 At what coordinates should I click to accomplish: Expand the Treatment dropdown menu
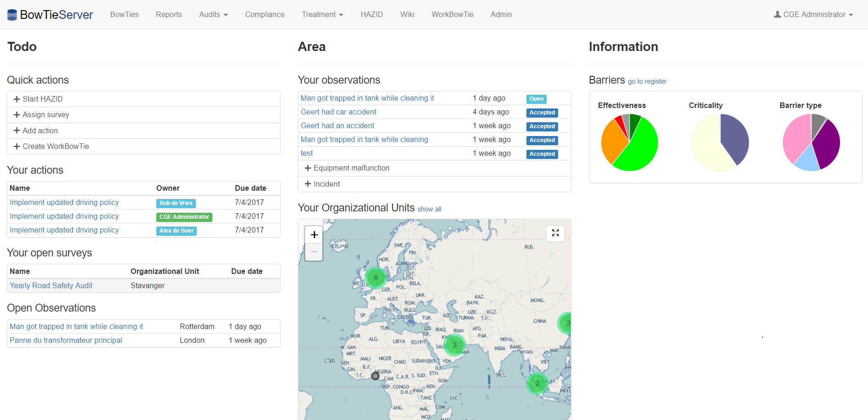322,15
